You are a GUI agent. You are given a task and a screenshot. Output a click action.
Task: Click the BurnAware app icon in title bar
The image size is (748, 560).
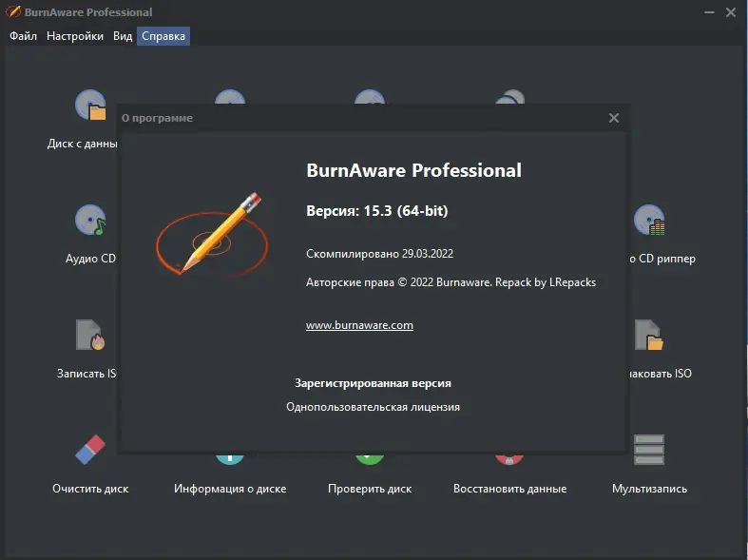click(x=13, y=11)
